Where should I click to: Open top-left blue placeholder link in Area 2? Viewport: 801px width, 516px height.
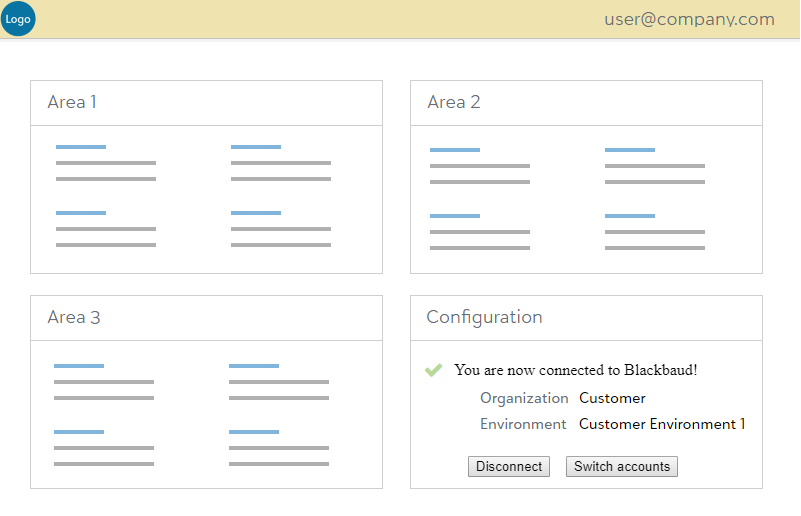click(x=455, y=150)
